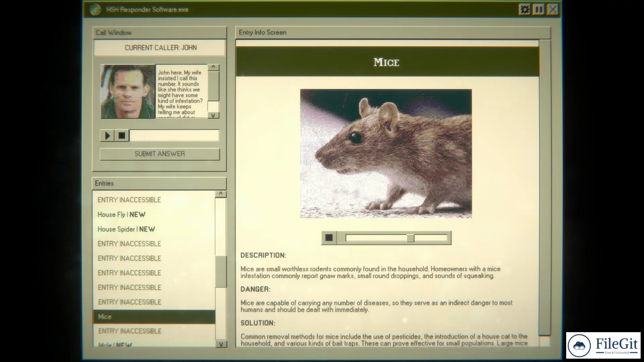Image resolution: width=644 pixels, height=362 pixels.
Task: Stop the caller's audio message
Action: [122, 136]
